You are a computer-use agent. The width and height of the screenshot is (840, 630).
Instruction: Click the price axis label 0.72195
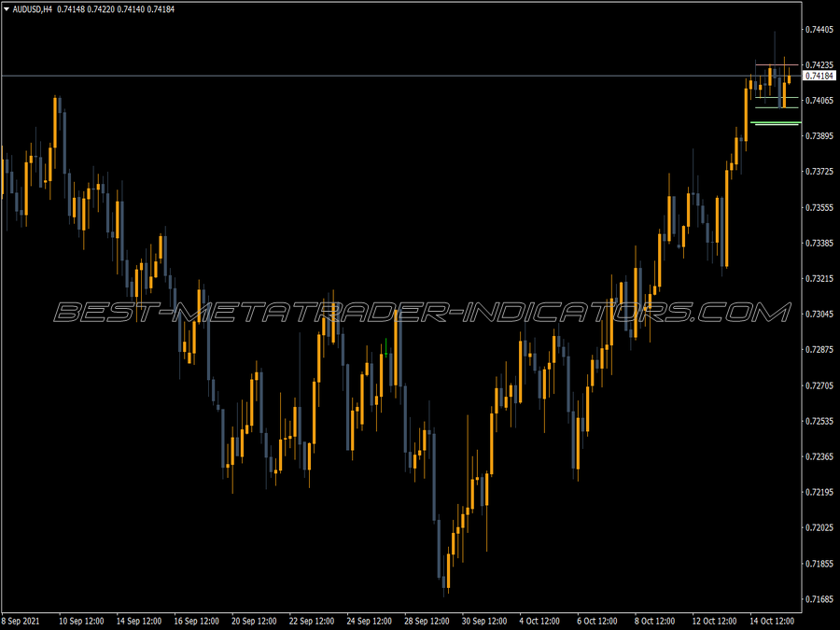(819, 492)
